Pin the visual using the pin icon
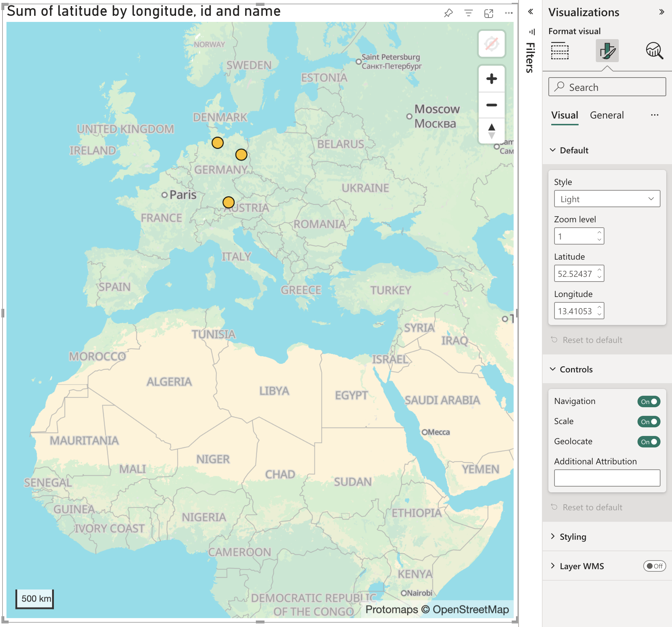Viewport: 672px width, 627px height. [448, 13]
